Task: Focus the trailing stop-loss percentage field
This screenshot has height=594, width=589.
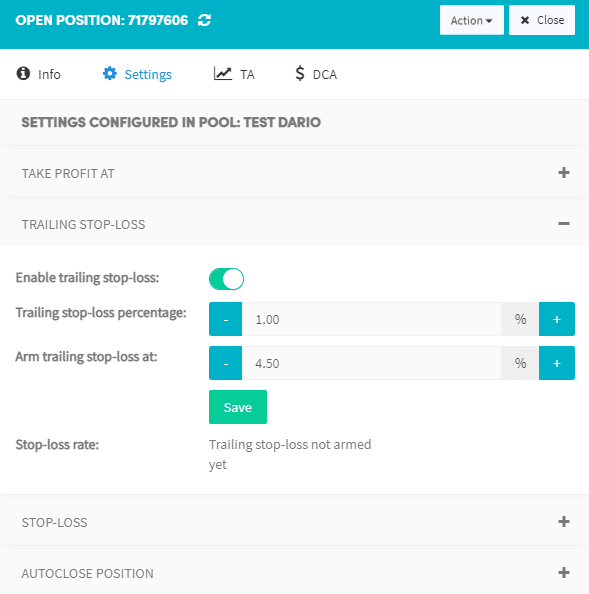Action: tap(372, 319)
